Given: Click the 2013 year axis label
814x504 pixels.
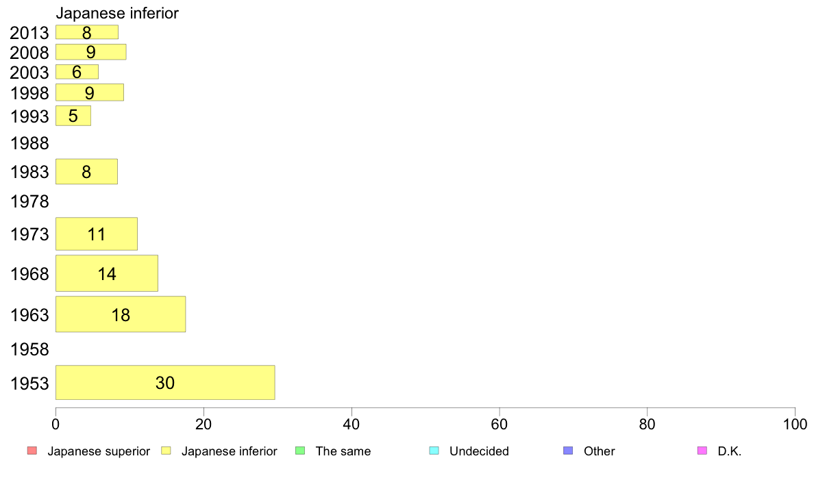Looking at the screenshot, I should click(29, 33).
